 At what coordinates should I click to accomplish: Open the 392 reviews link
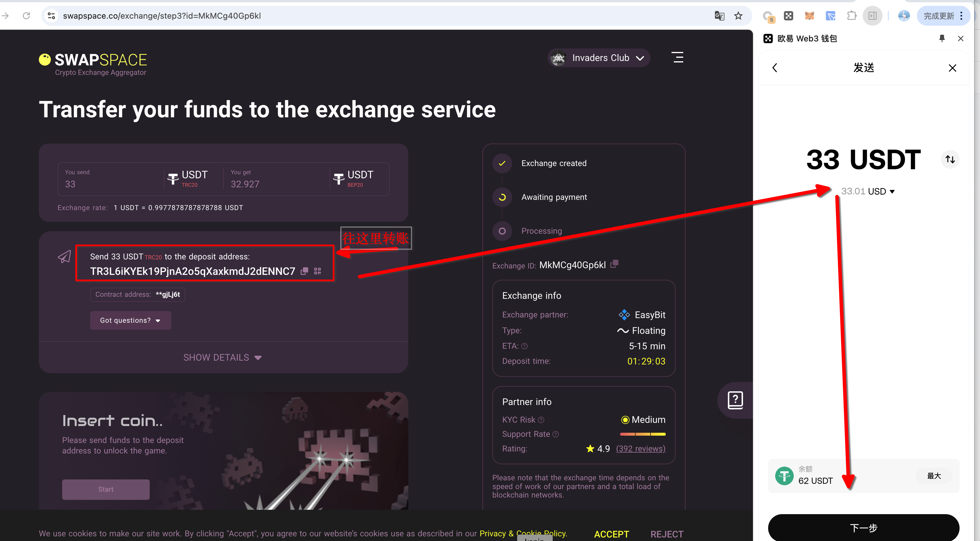(641, 448)
